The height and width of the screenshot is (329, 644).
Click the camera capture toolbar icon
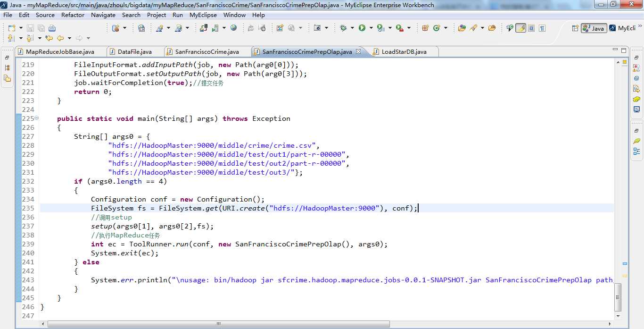(317, 28)
